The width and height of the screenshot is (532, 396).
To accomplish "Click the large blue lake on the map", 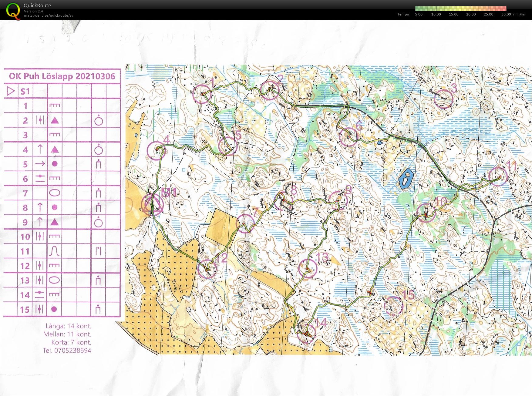I will (405, 180).
